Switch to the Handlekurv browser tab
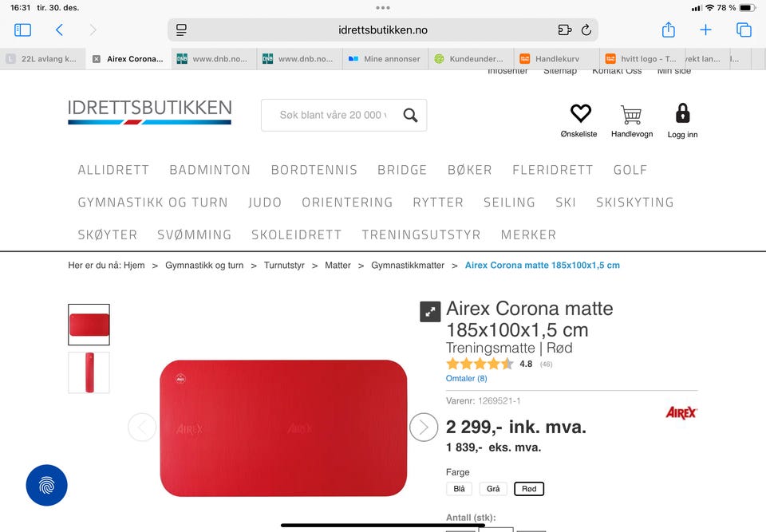 [x=556, y=58]
